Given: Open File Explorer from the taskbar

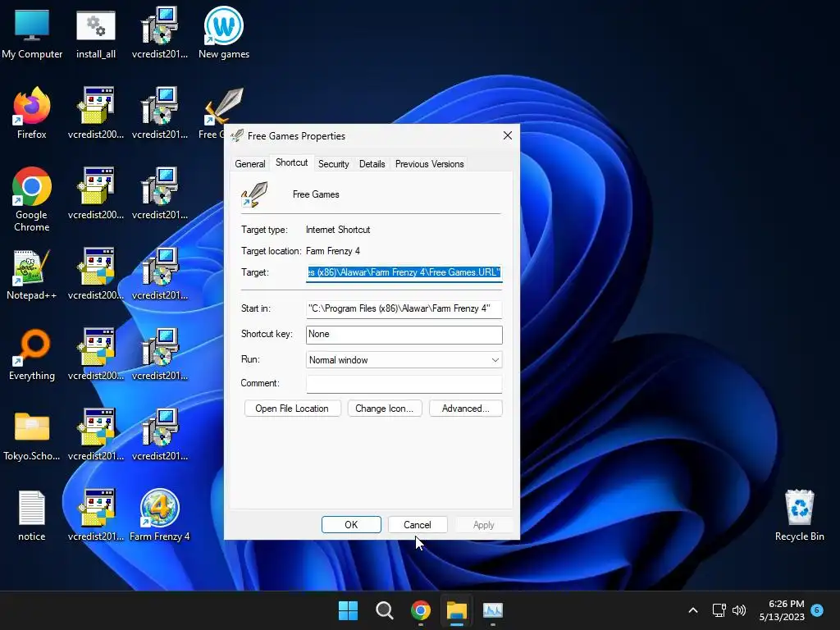Looking at the screenshot, I should pyautogui.click(x=457, y=610).
